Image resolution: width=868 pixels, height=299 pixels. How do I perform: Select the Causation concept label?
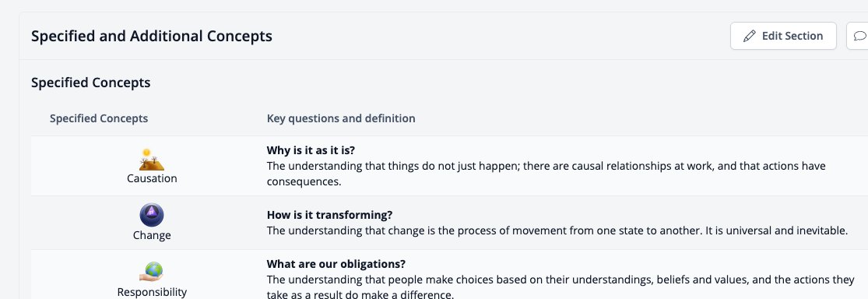click(x=152, y=178)
